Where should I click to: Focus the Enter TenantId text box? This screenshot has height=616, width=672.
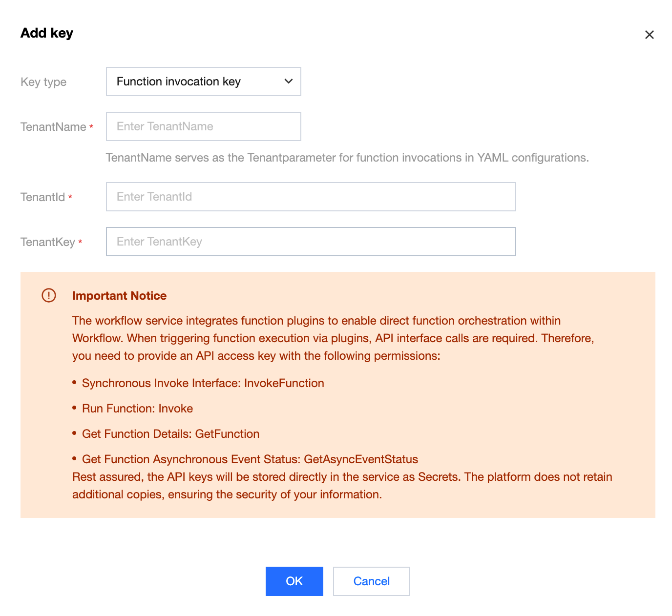311,197
